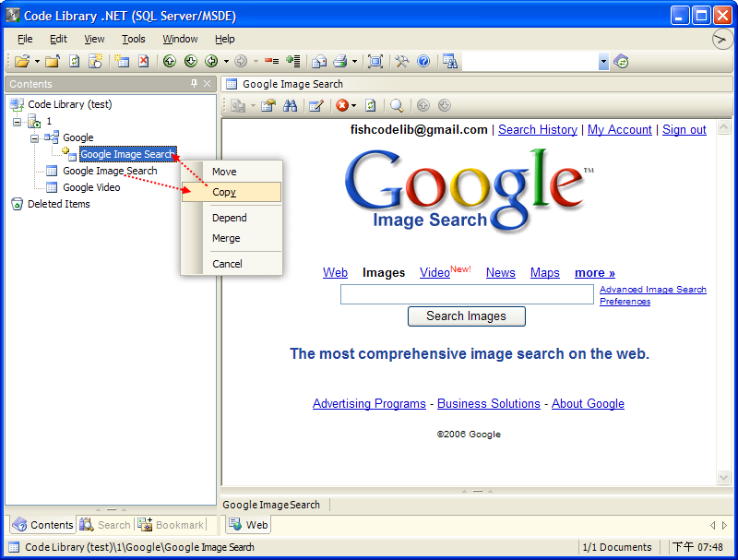Switch to the Contents tab at bottom
738x560 pixels.
[42, 525]
